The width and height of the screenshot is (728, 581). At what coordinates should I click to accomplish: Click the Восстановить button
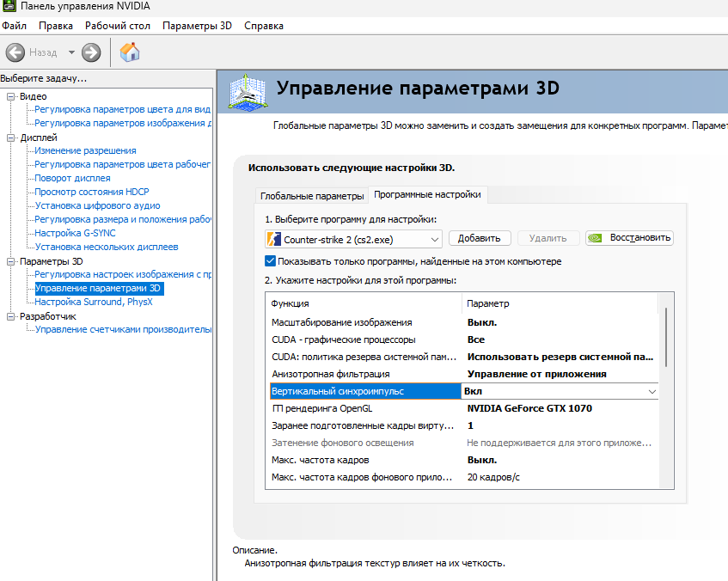(629, 238)
